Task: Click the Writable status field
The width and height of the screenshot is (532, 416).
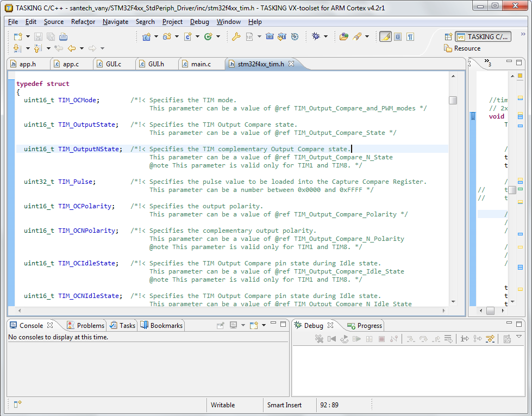Action: click(x=223, y=405)
